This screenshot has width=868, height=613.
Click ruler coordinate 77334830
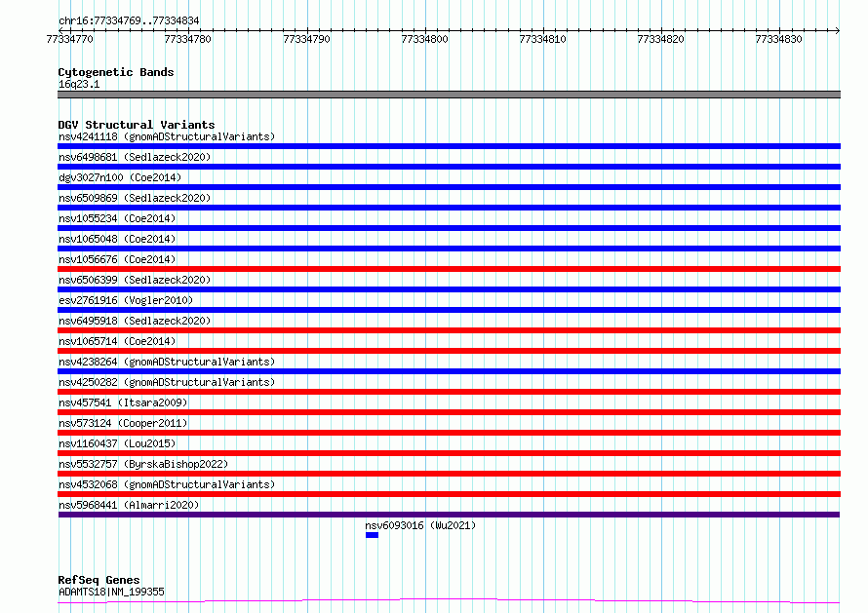778,39
